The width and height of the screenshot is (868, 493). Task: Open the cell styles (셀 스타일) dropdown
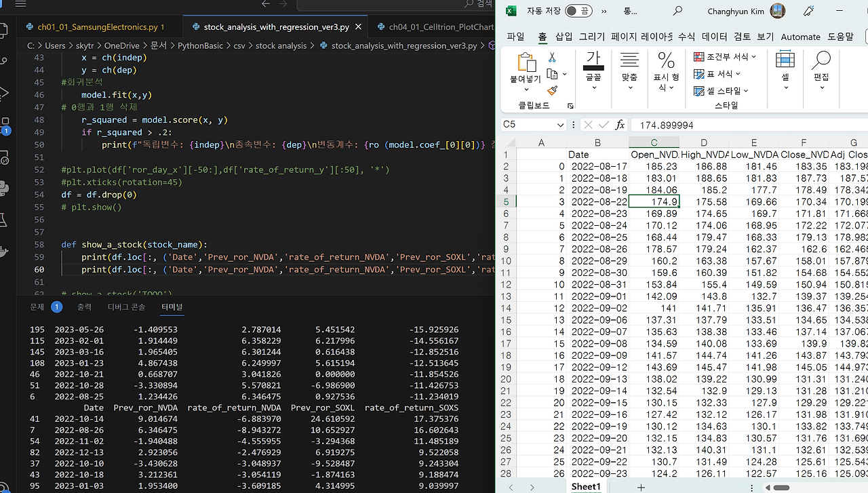721,90
